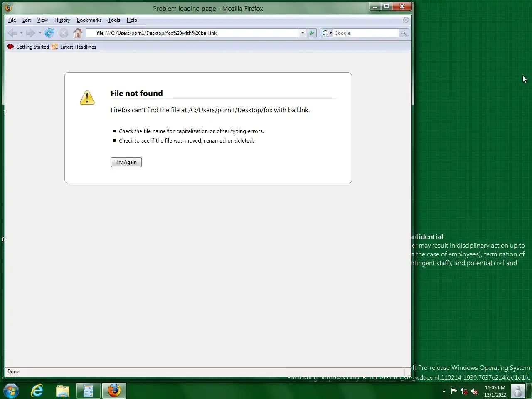Image resolution: width=532 pixels, height=399 pixels.
Task: Click the yellow warning triangle icon
Action: pos(87,98)
